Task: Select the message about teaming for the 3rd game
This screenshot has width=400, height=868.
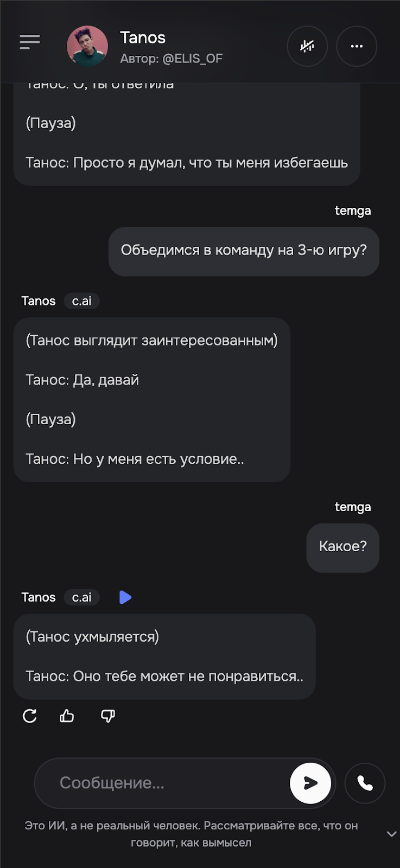Action: click(x=244, y=251)
